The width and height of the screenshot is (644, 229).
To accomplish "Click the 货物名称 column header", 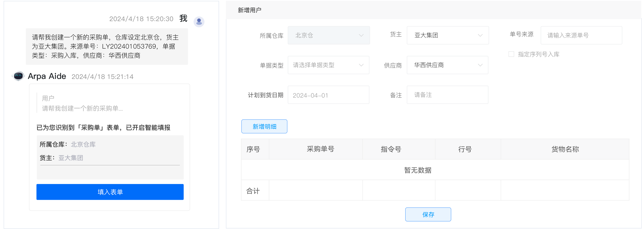I will (565, 149).
